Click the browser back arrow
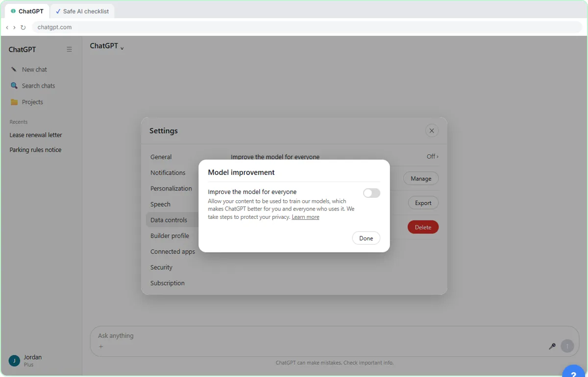The height and width of the screenshot is (377, 588). tap(7, 27)
